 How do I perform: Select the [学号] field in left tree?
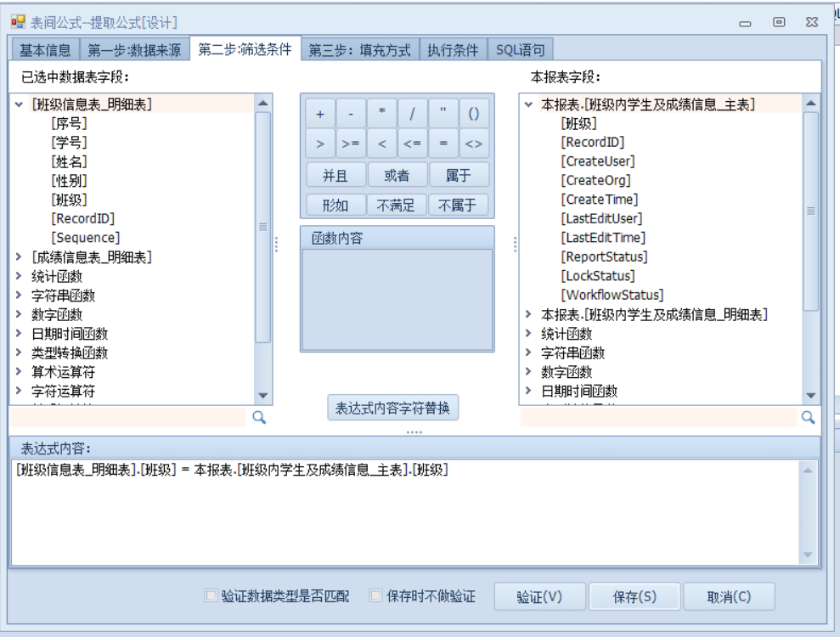[69, 142]
